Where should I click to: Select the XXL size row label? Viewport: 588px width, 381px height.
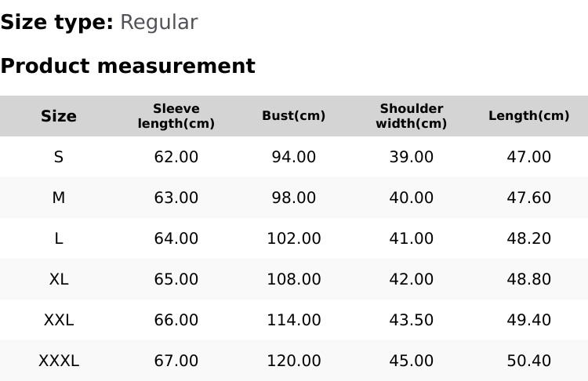59,320
